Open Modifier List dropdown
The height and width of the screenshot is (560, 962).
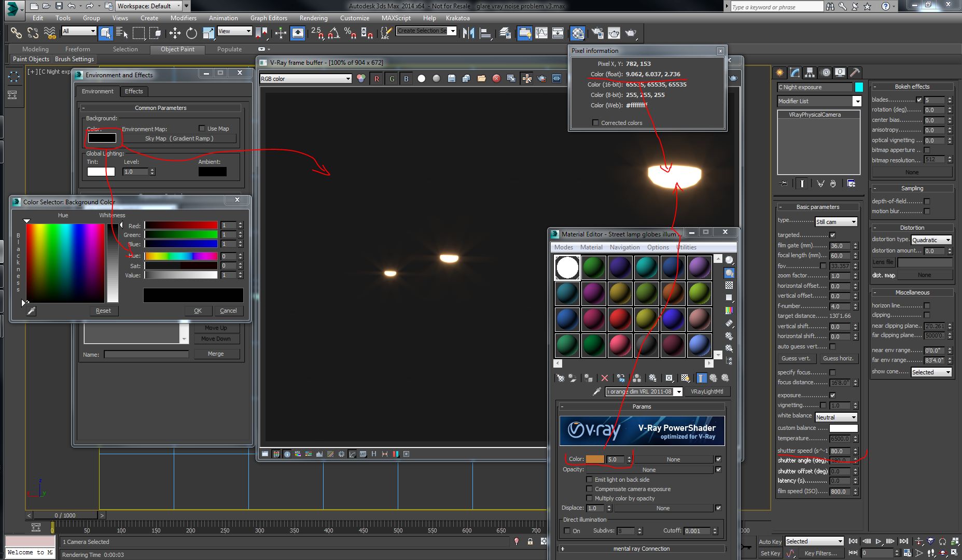[819, 101]
